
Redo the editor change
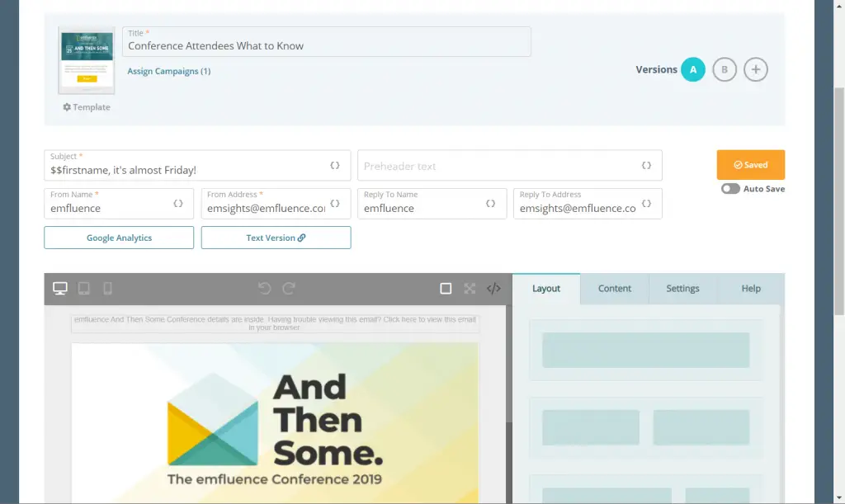pyautogui.click(x=289, y=289)
